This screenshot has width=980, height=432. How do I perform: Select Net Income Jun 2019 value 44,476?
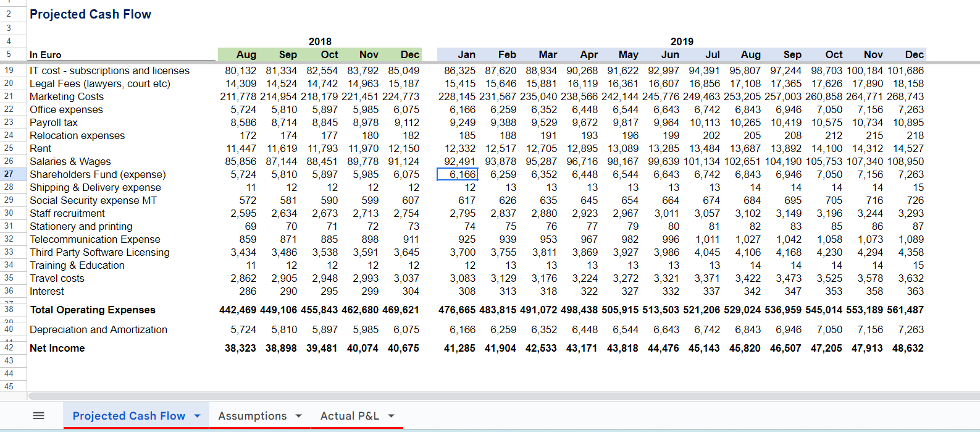click(663, 348)
